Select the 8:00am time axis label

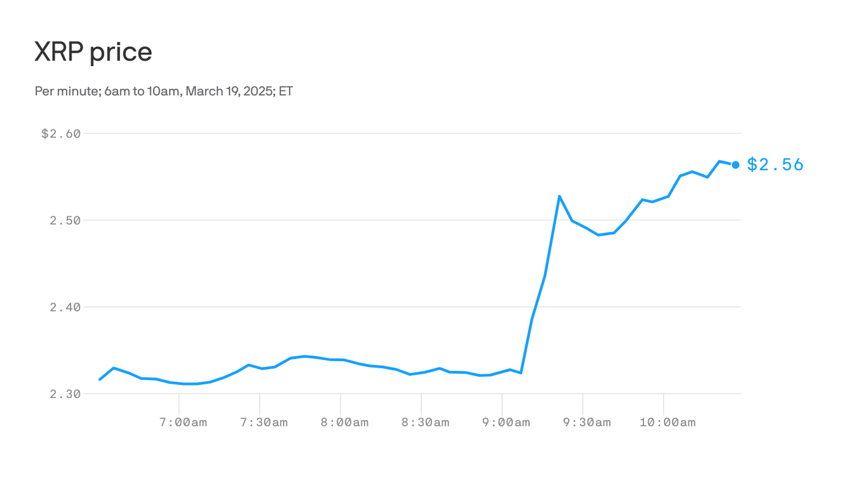pyautogui.click(x=344, y=423)
